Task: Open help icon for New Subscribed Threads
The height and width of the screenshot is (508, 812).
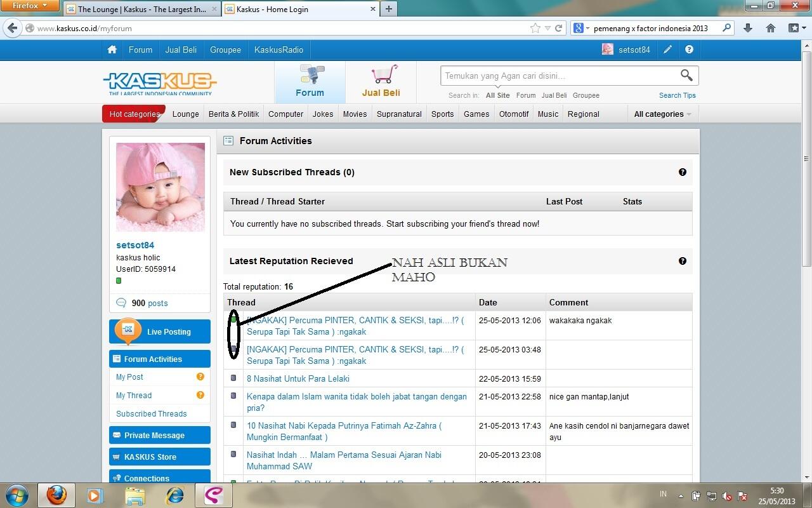Action: (683, 172)
